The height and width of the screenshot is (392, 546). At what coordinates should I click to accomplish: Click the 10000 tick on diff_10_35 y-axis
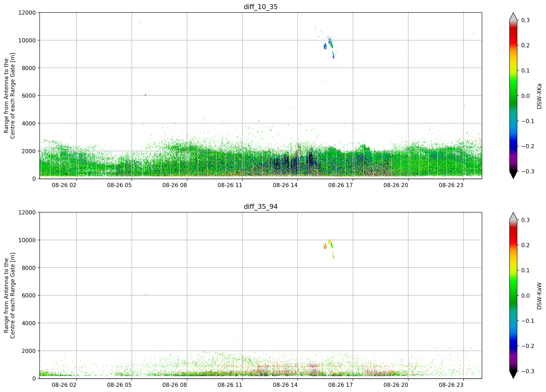pyautogui.click(x=27, y=40)
